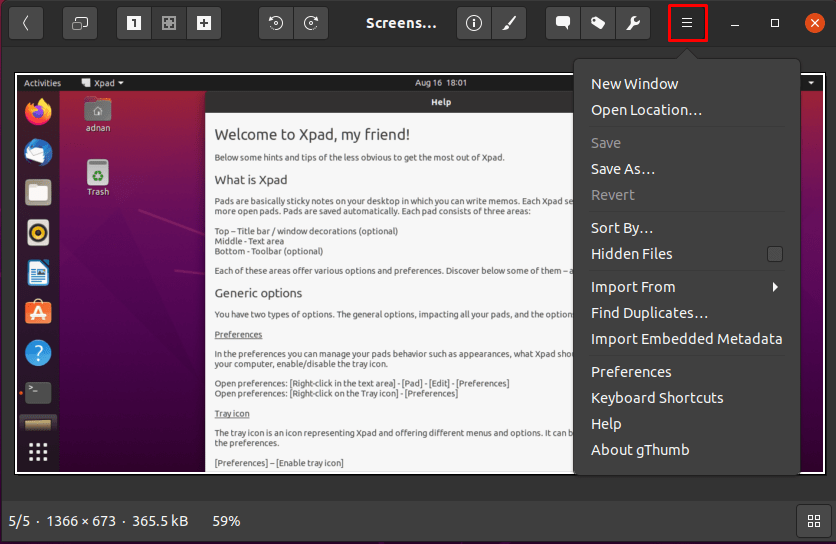
Task: Close the hamburger main menu button
Action: point(687,23)
